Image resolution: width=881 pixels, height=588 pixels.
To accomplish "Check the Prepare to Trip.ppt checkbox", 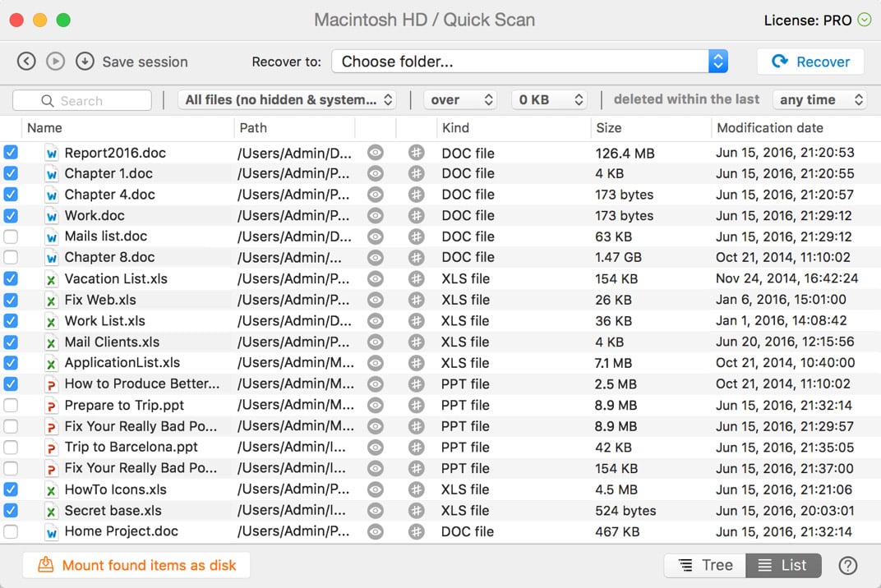I will 11,405.
